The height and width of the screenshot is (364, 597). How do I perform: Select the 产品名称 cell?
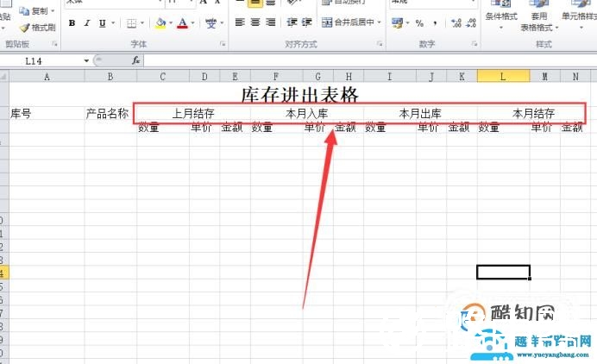pyautogui.click(x=110, y=113)
